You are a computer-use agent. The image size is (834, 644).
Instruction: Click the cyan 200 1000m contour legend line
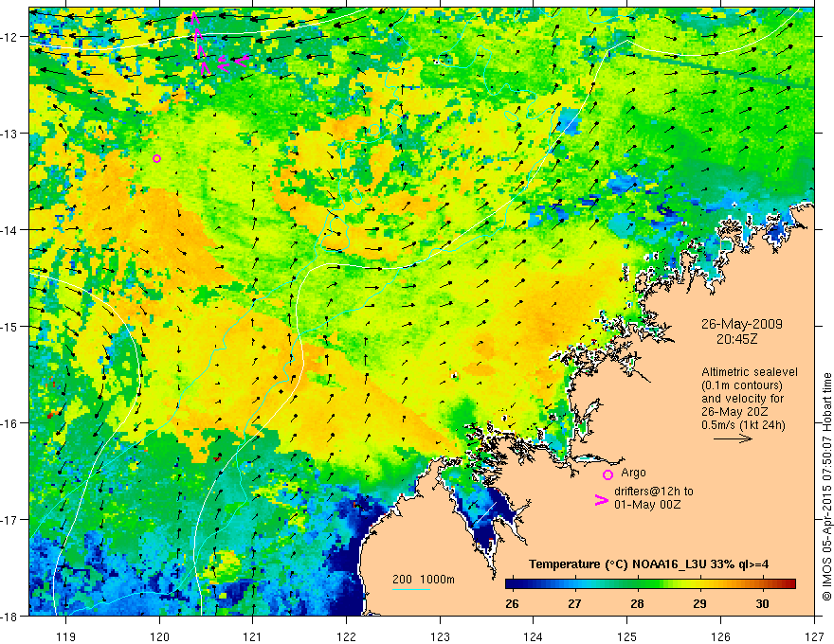[x=411, y=589]
